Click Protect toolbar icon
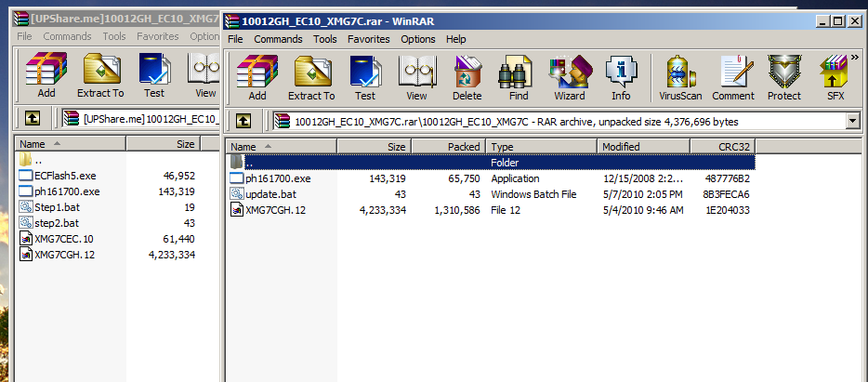 pyautogui.click(x=783, y=77)
